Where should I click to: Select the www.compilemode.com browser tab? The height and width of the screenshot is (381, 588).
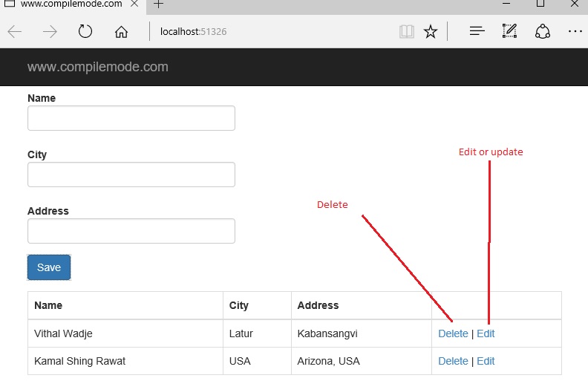click(x=71, y=4)
